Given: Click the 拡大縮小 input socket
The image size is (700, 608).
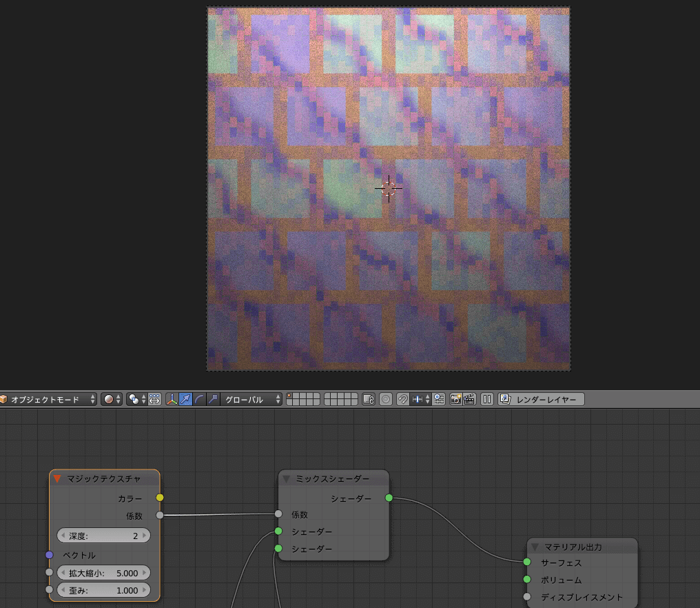Looking at the screenshot, I should pos(50,572).
